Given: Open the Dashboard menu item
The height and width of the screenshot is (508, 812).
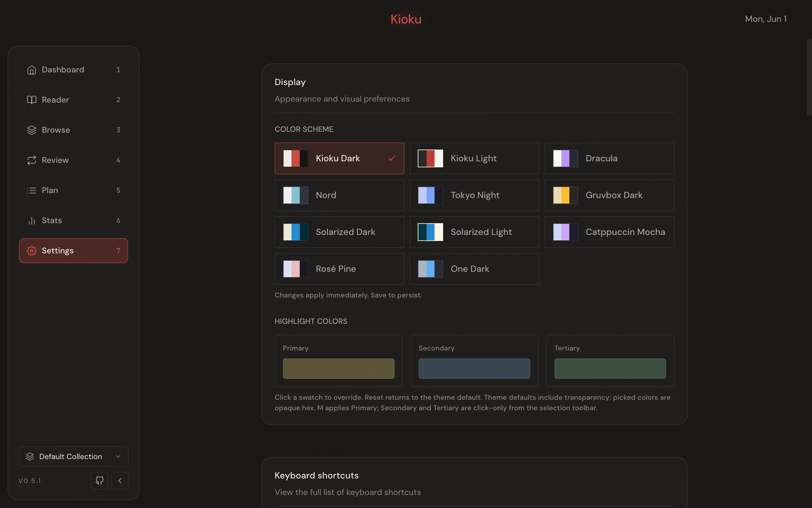Looking at the screenshot, I should (74, 70).
